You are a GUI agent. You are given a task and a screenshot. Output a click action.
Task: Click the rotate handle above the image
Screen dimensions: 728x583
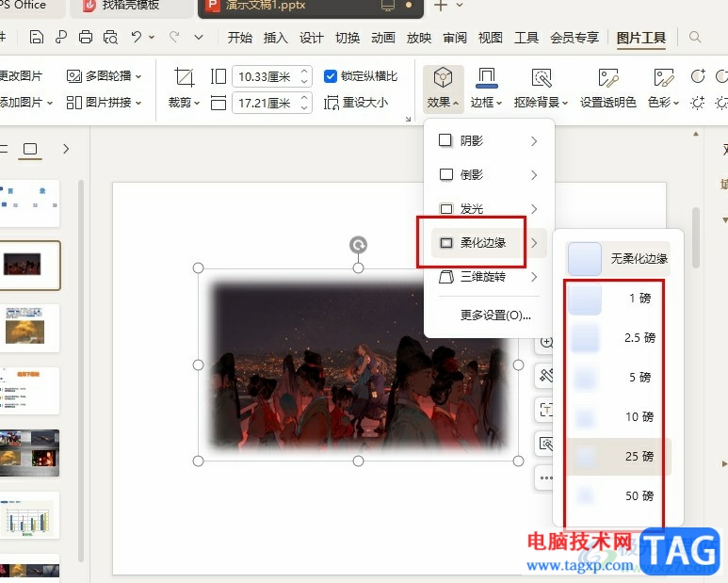[x=358, y=245]
